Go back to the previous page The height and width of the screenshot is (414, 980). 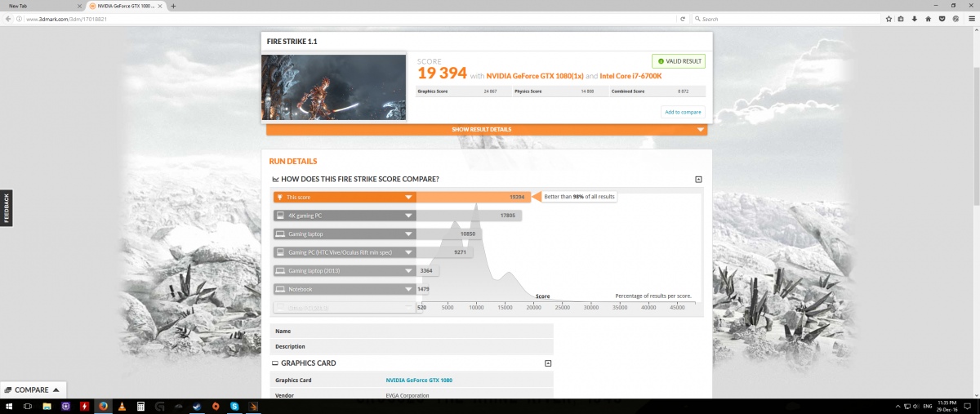tap(9, 19)
